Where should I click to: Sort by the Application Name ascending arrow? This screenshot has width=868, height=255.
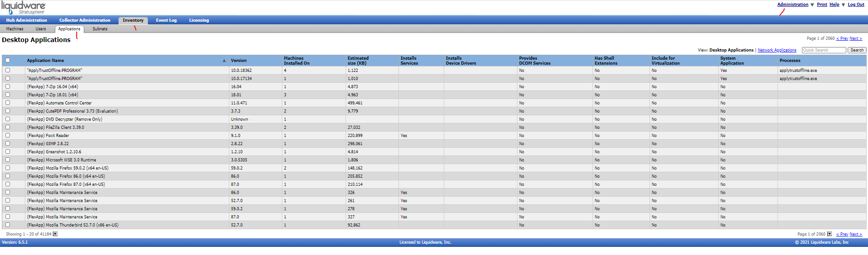point(224,61)
